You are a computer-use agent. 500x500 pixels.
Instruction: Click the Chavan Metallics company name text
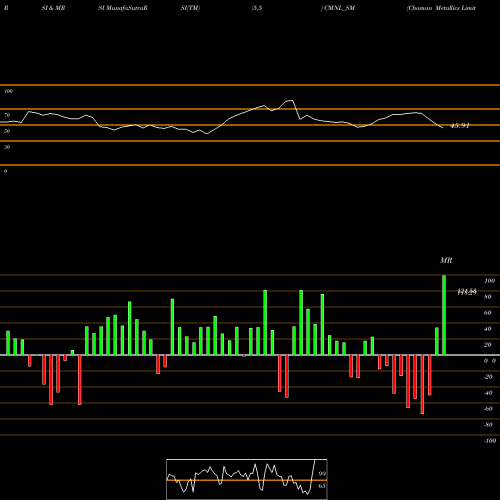(441, 8)
